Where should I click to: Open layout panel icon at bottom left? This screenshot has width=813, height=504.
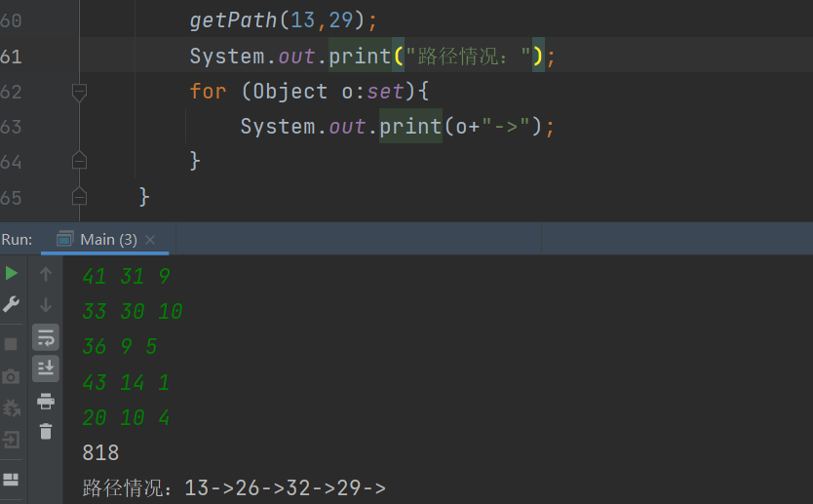coord(11,479)
